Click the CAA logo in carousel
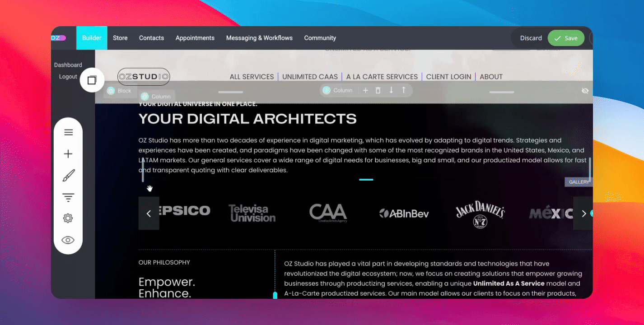 pyautogui.click(x=328, y=213)
